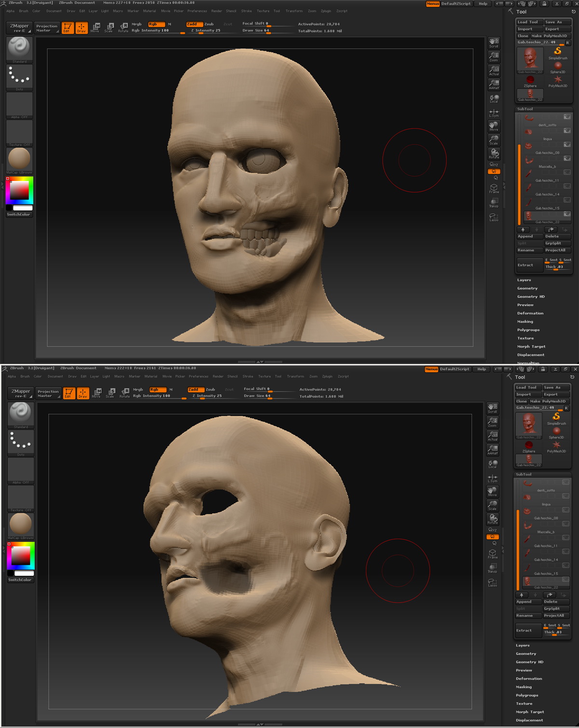
Task: Click the Append subtool button in upper window
Action: point(529,236)
